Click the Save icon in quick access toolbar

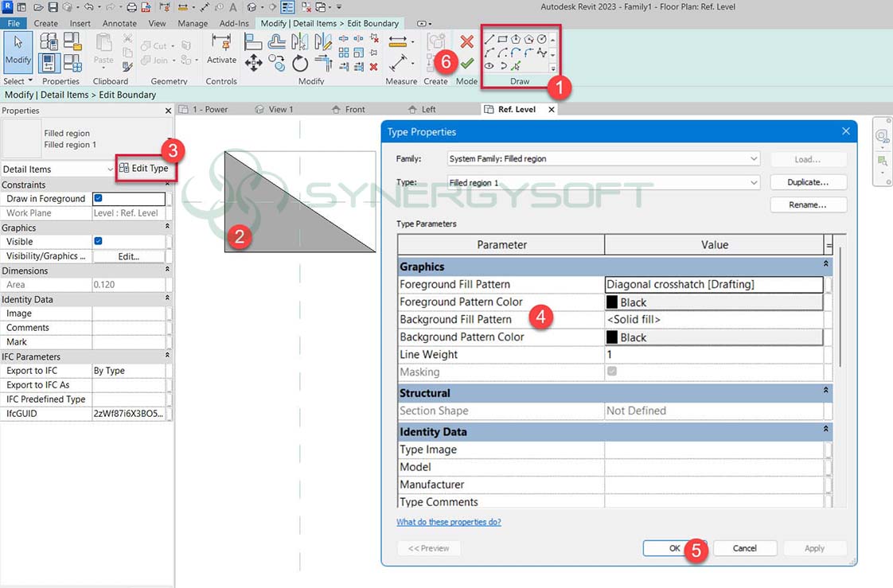click(53, 7)
